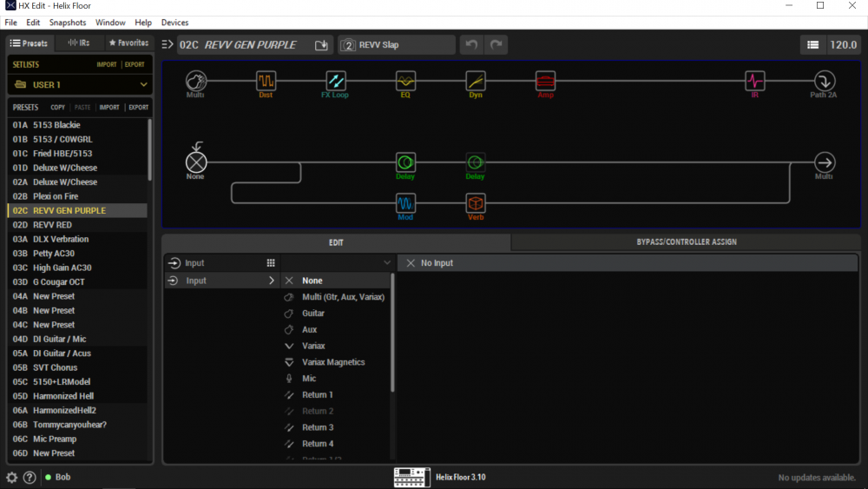
Task: Expand the Input row chevron
Action: [271, 281]
